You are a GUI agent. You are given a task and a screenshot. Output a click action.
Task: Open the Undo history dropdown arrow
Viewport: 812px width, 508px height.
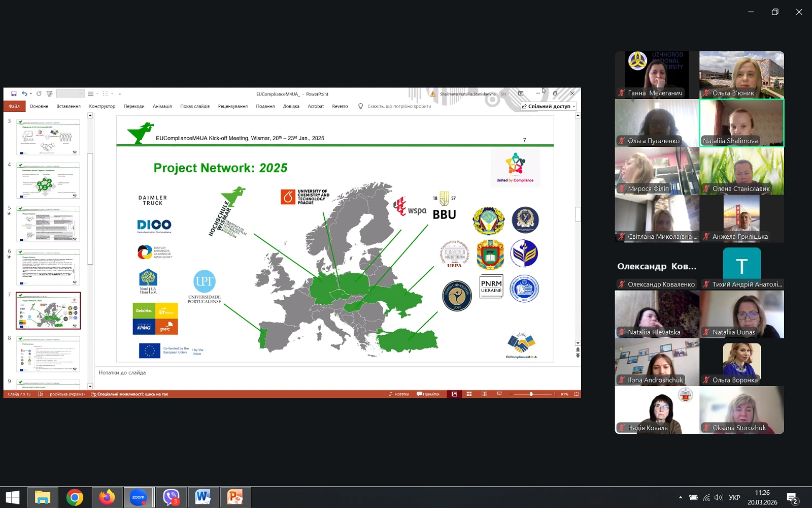pos(31,94)
